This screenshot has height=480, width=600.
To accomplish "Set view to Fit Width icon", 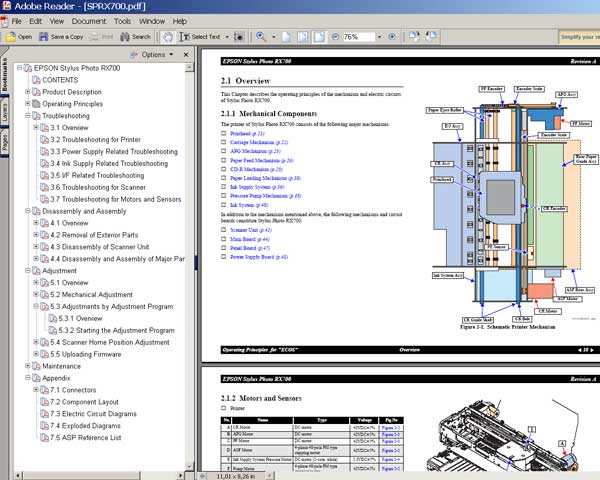I will [x=319, y=37].
